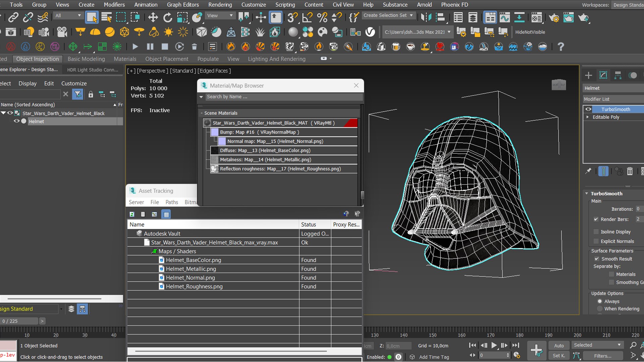Click the zoom magnifier viewport control

tap(633, 345)
